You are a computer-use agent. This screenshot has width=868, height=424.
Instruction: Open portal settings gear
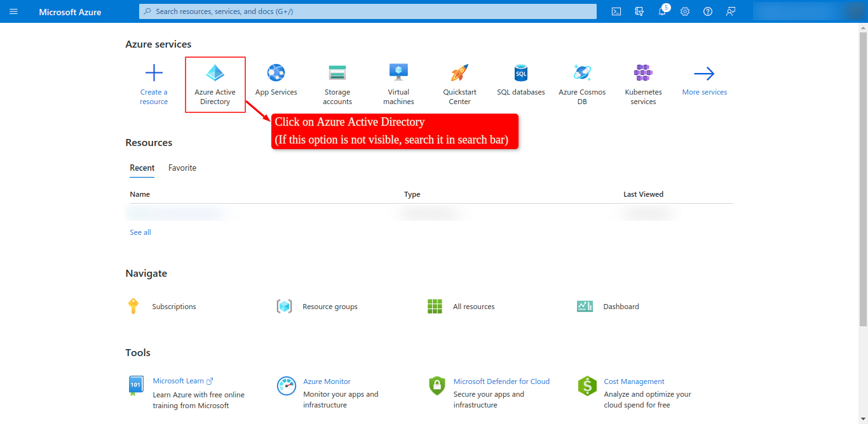coord(685,11)
